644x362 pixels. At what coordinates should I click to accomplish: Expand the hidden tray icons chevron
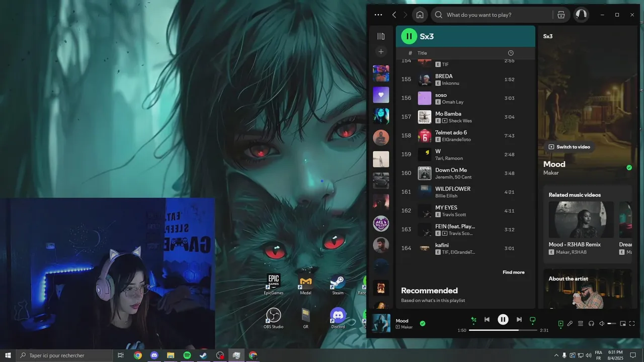click(556, 355)
